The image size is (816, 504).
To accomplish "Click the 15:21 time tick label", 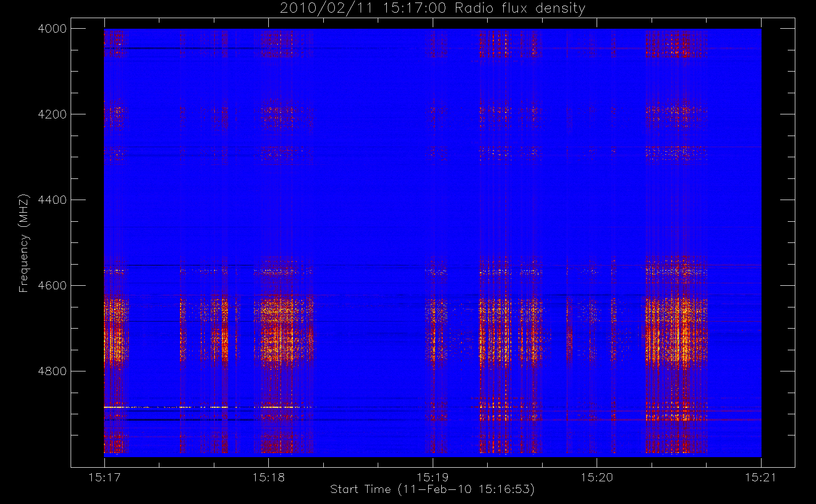I will tap(761, 477).
